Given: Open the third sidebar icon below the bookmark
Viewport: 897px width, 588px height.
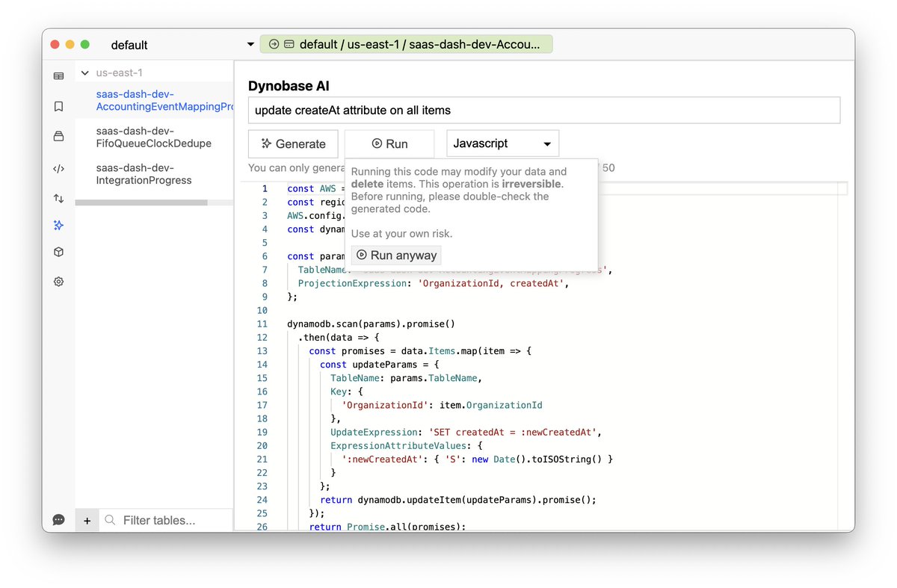Looking at the screenshot, I should click(58, 136).
